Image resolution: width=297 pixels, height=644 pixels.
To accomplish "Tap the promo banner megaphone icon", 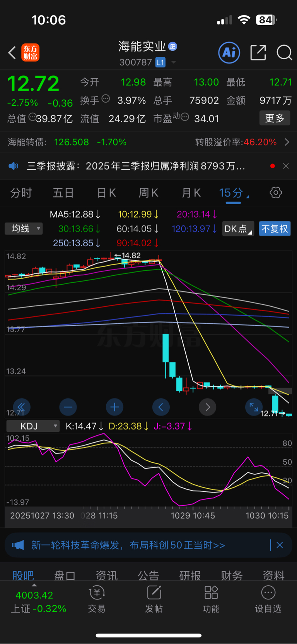I will 18,545.
